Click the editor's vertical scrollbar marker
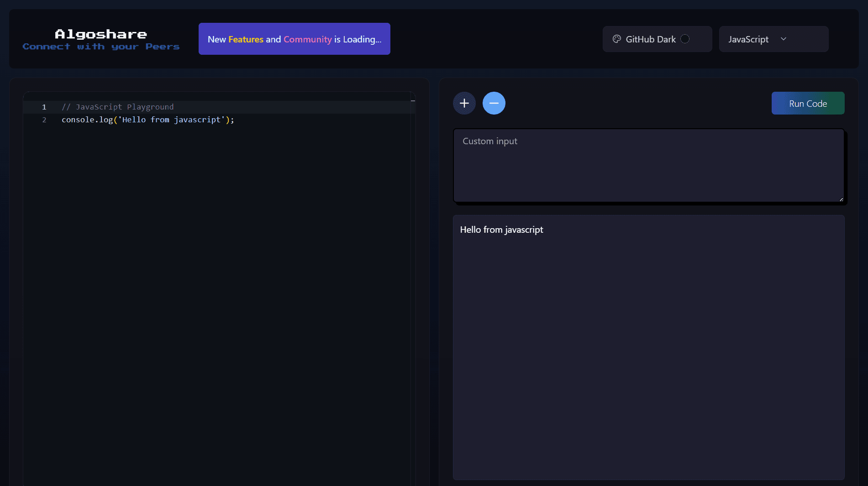This screenshot has width=868, height=486. (x=413, y=101)
